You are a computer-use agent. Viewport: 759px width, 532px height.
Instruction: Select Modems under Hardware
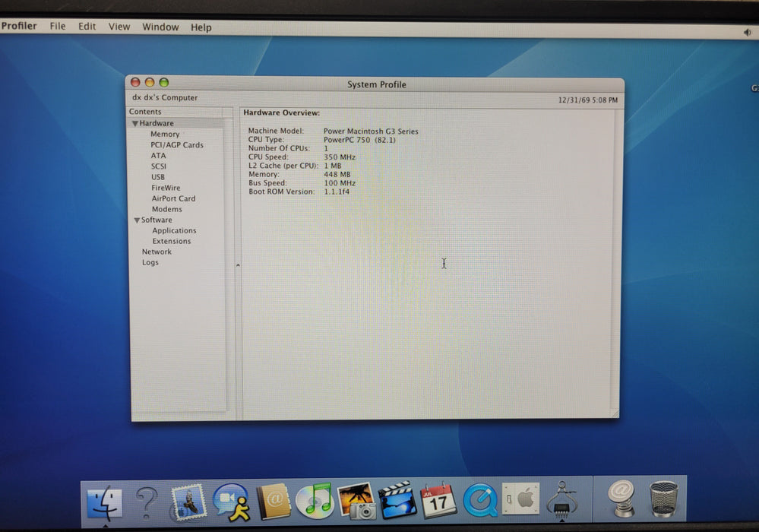coord(167,209)
